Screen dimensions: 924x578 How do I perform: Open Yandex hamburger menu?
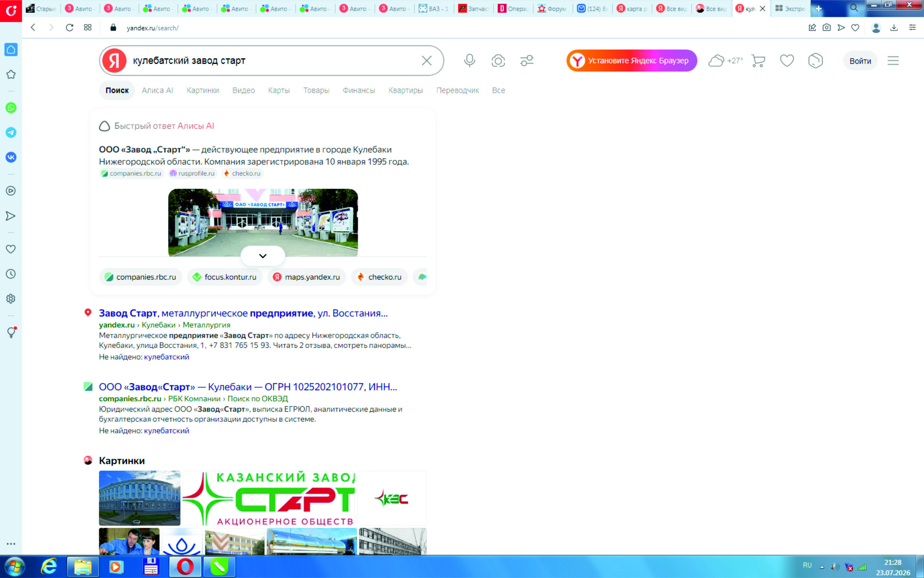click(x=893, y=61)
